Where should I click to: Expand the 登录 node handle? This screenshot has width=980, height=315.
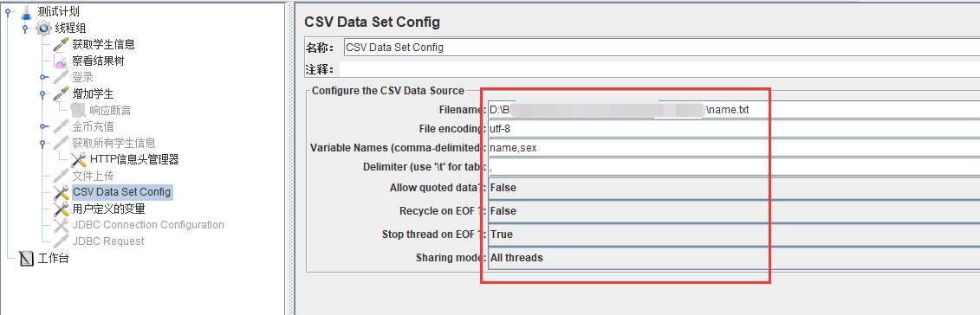(43, 77)
